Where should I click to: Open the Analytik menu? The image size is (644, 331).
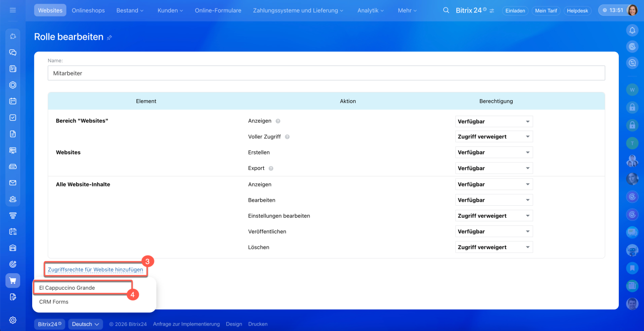click(x=370, y=10)
